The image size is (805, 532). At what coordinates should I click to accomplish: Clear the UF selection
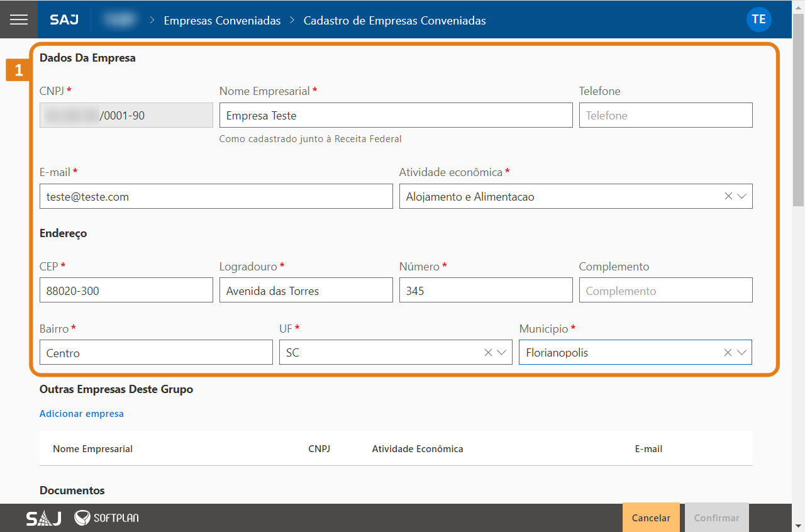point(488,353)
